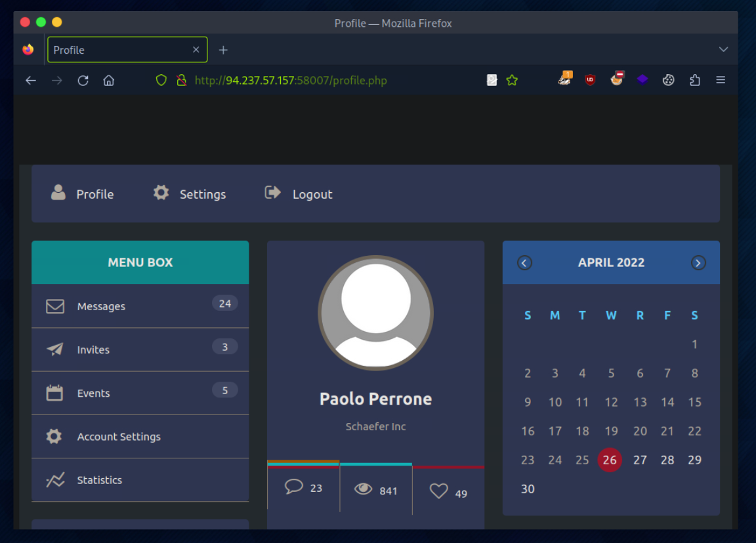
Task: Click the eye views icon
Action: click(363, 489)
